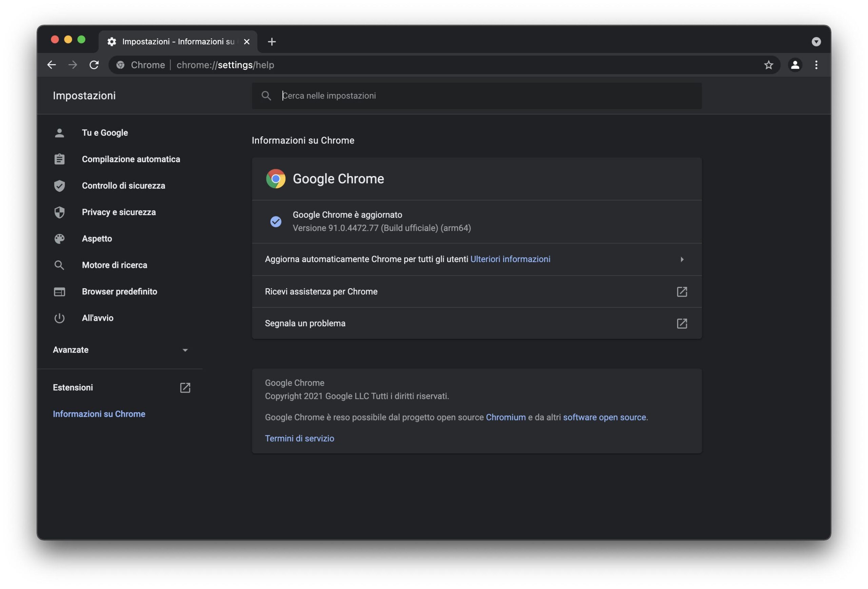Expand automatic update row arrow

point(682,259)
